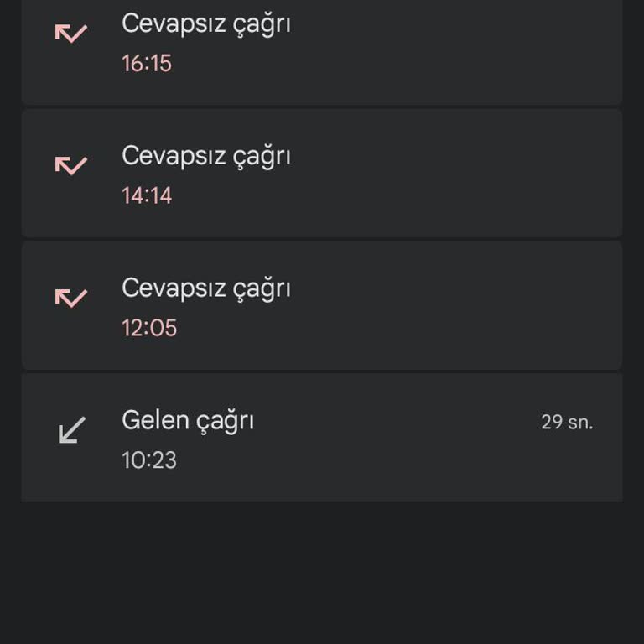Open the "Cevapsız çağrı" label above 16:15
This screenshot has width=644, height=644.
[x=205, y=23]
